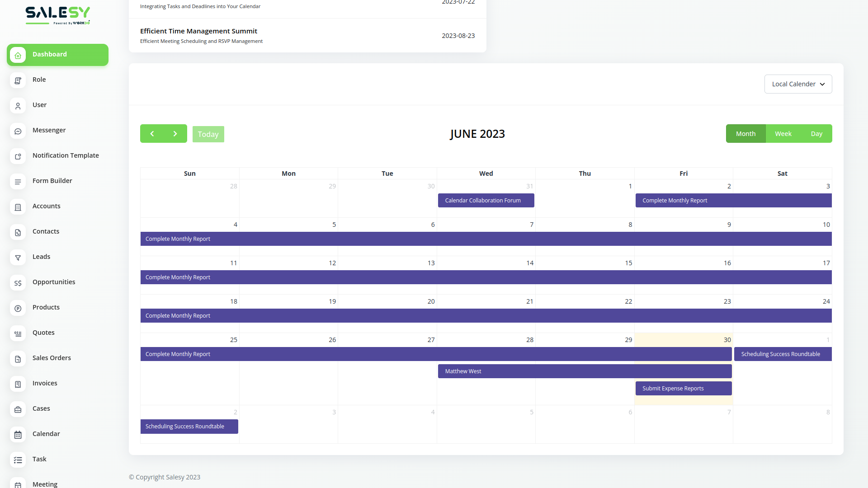The image size is (868, 488).
Task: Open the Matthew West calendar event
Action: pos(584,371)
